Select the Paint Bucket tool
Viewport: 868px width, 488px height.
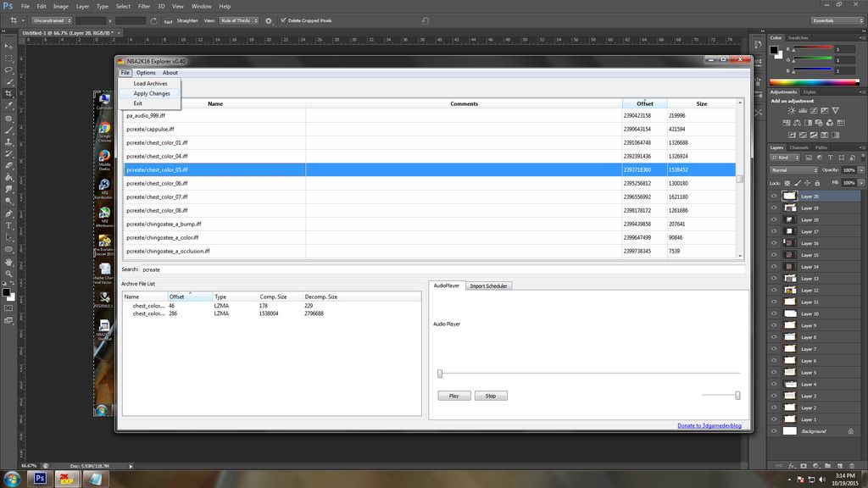coord(8,178)
